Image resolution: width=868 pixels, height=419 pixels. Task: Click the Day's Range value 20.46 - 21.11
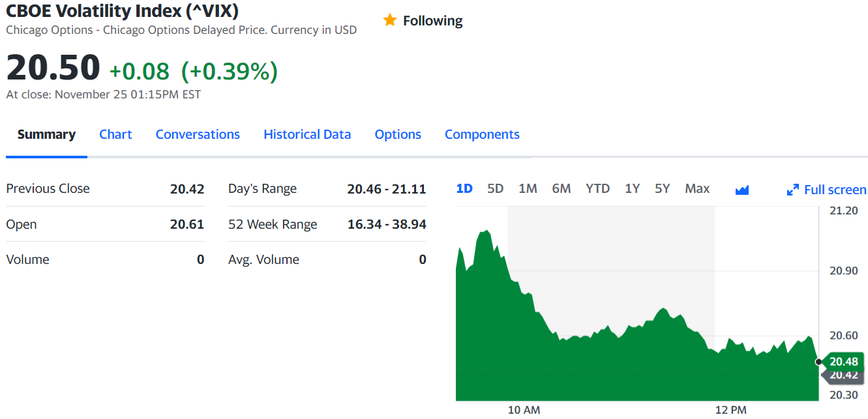387,189
